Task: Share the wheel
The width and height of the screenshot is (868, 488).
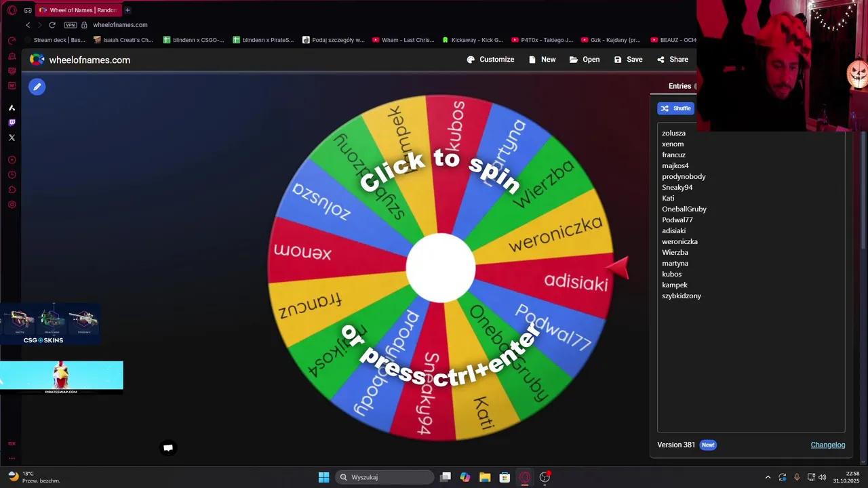Action: (x=673, y=60)
